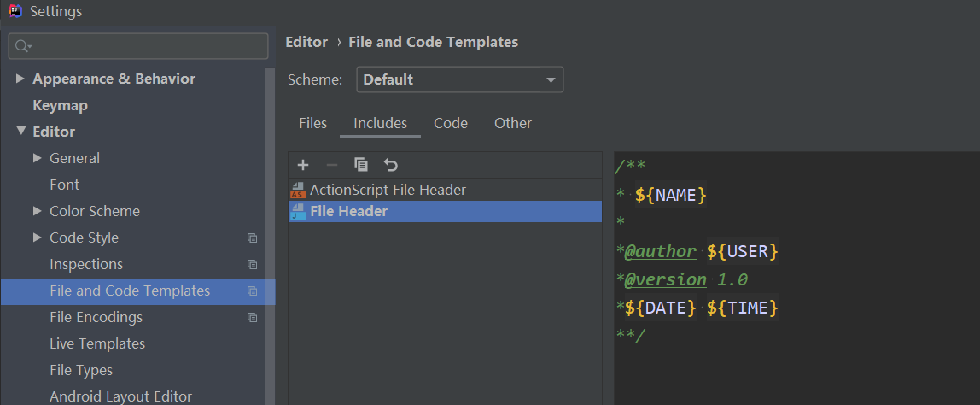Open the Scheme dropdown showing Default
980x405 pixels.
click(459, 79)
